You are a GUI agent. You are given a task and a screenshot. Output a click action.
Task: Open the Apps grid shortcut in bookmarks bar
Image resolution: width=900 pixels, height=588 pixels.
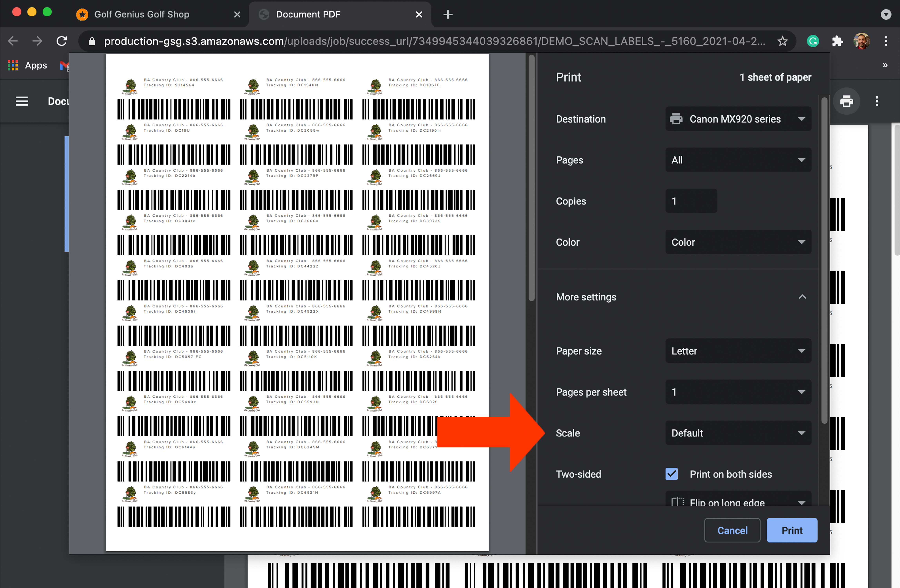pyautogui.click(x=13, y=65)
